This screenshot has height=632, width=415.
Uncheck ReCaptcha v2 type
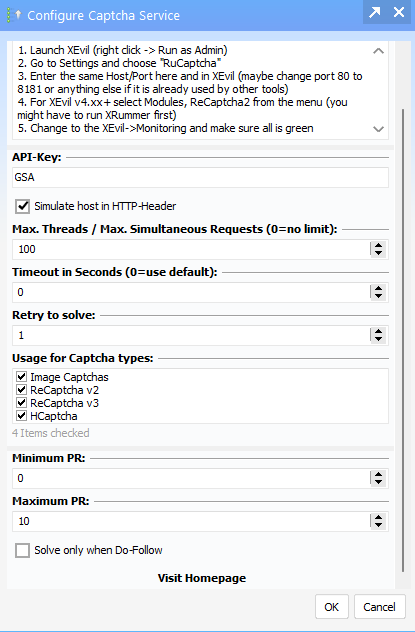tap(21, 390)
